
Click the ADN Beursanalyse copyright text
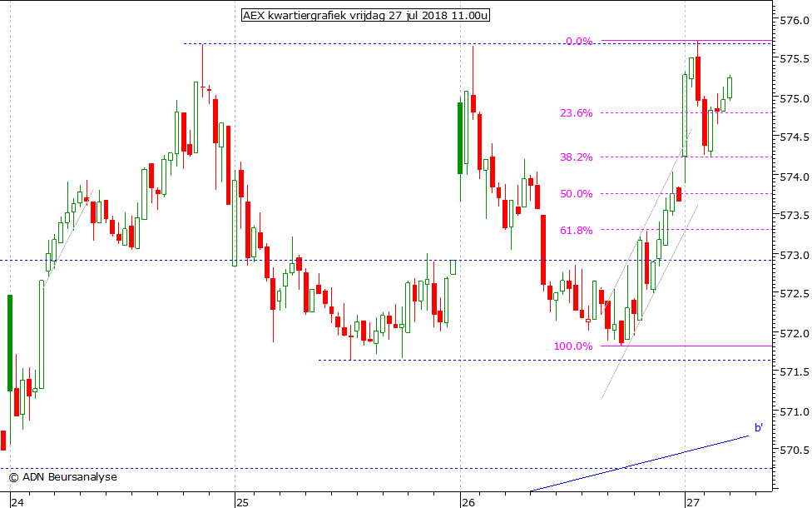[x=62, y=477]
